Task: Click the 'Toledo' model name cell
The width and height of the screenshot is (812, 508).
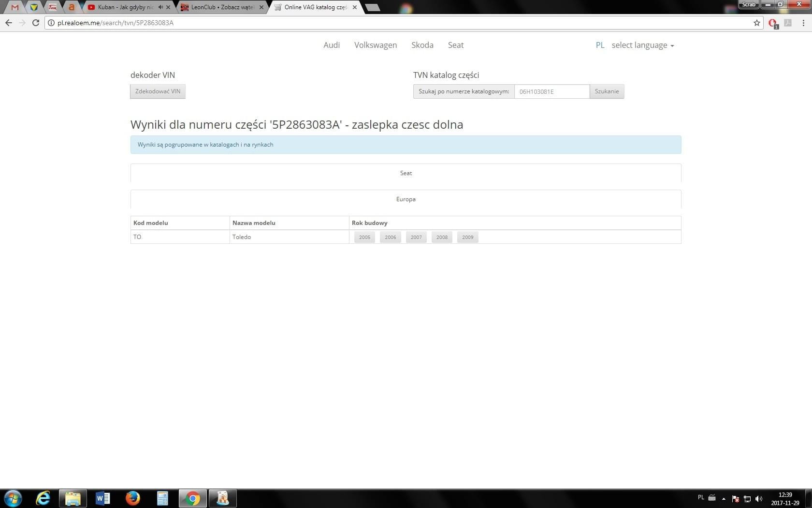Action: (x=290, y=237)
